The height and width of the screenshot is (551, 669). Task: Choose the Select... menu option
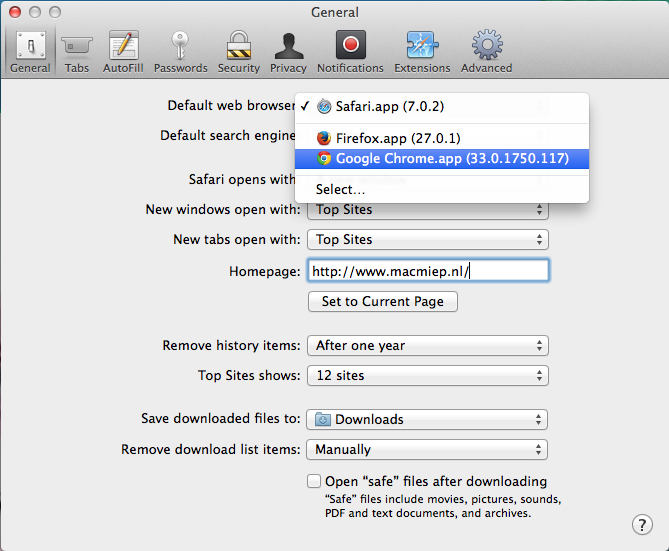click(442, 189)
